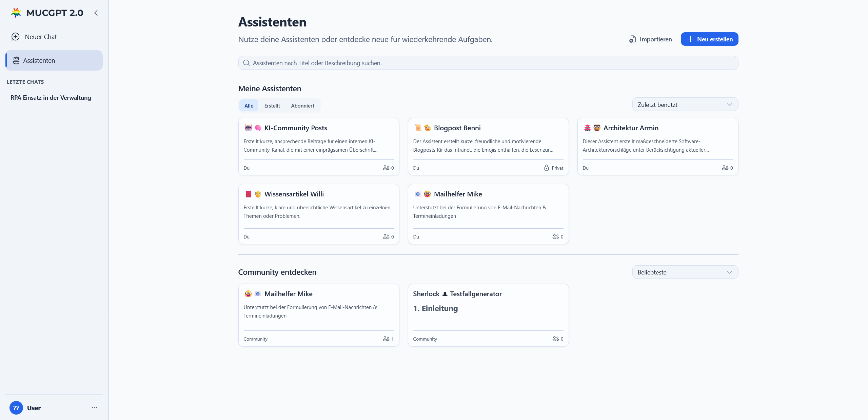Click subscriber icon on Community Mailhelfer Mike card
868x420 pixels.
coord(386,339)
